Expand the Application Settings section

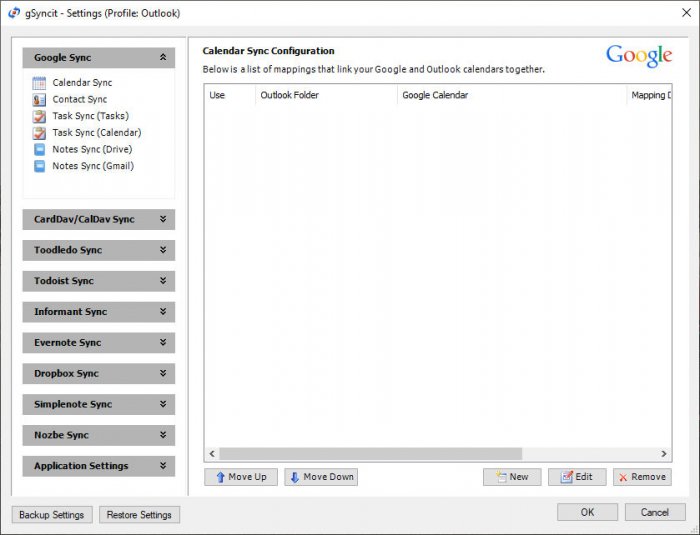pos(99,466)
